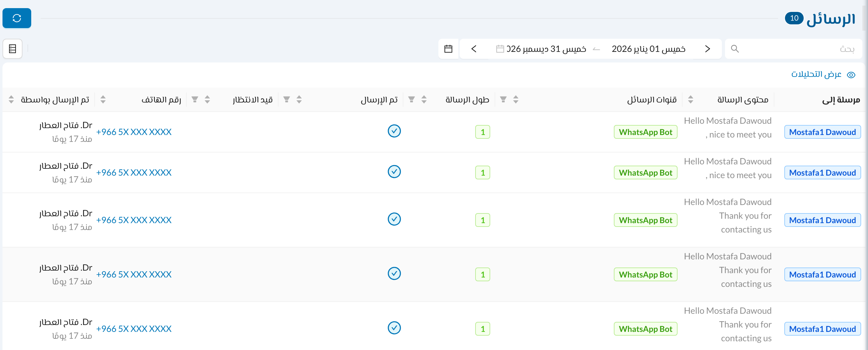Click phone number link in fourth row
868x350 pixels.
pos(134,275)
